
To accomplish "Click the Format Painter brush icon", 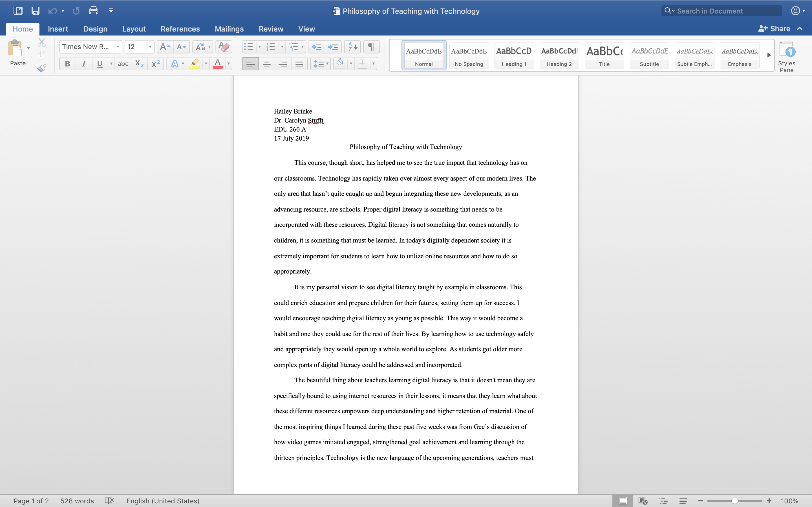I will (42, 68).
